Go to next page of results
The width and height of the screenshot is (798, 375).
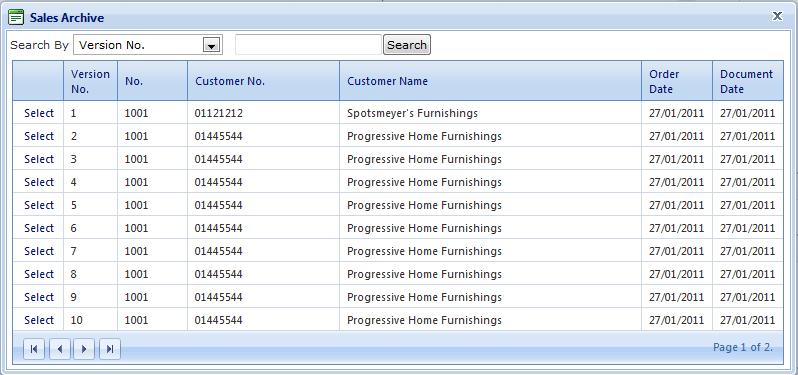pos(84,349)
